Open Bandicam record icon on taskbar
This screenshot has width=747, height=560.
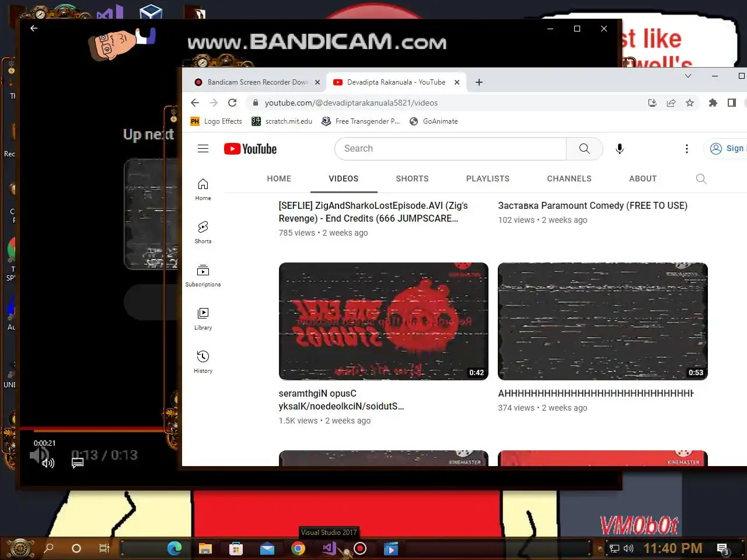360,548
